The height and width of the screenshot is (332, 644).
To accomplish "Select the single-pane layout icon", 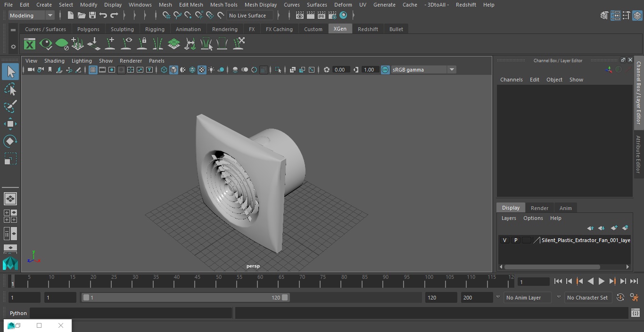I will [x=10, y=199].
